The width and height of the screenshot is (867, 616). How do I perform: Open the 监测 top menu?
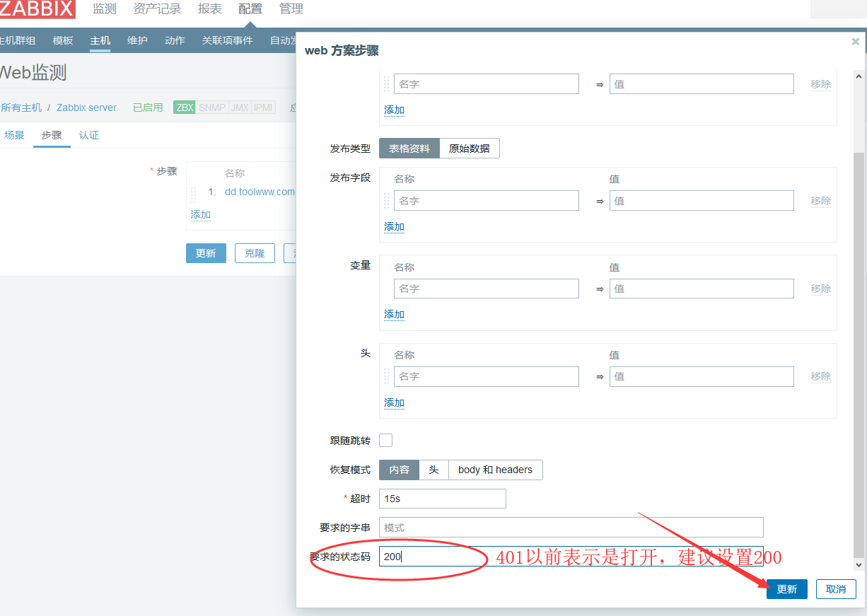pos(105,9)
